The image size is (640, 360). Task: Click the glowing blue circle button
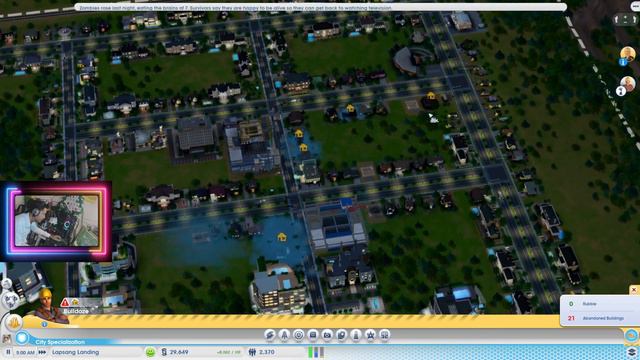(x=22, y=338)
